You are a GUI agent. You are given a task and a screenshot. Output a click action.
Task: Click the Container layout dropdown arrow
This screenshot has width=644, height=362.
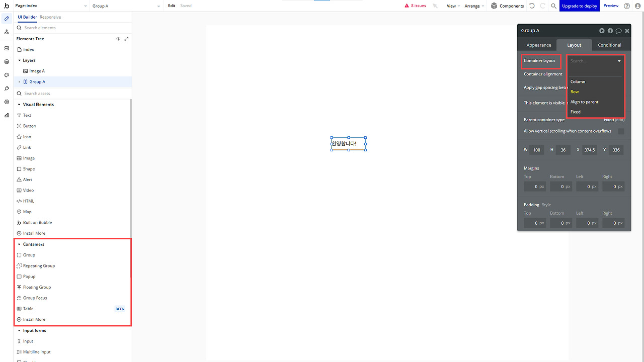(619, 61)
